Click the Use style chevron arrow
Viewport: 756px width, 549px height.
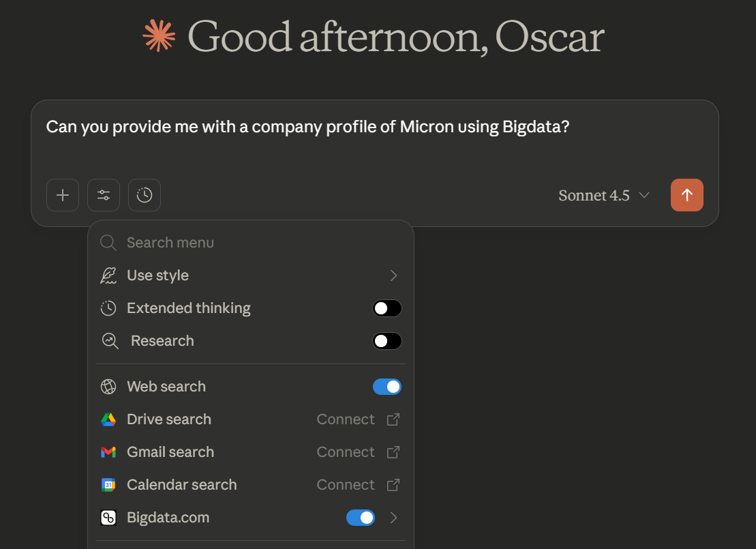(393, 276)
